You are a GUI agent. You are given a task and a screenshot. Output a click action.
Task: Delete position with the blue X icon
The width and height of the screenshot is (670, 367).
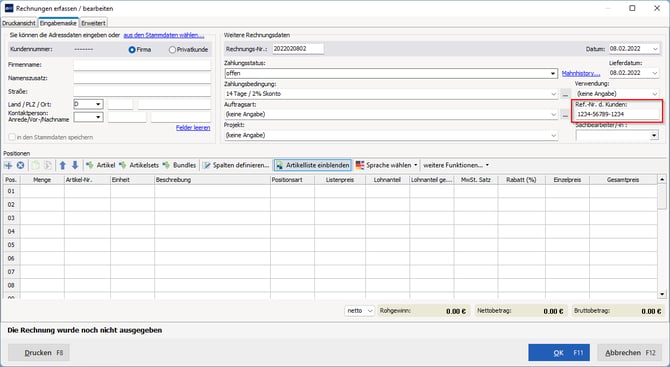click(20, 165)
